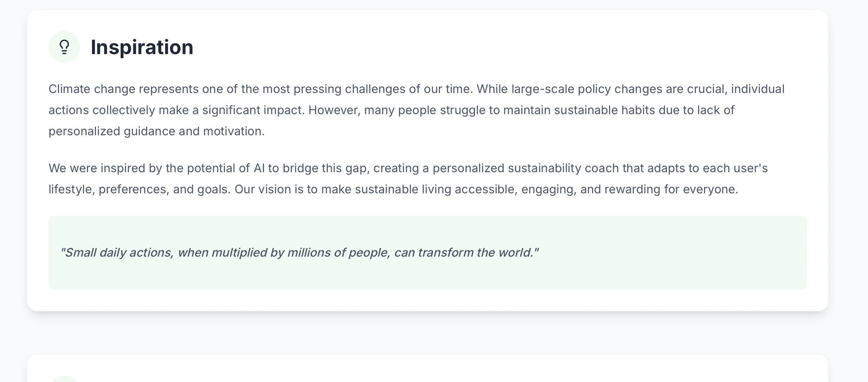
Task: Click the lightbulb icon beside Inspiration
Action: (64, 47)
